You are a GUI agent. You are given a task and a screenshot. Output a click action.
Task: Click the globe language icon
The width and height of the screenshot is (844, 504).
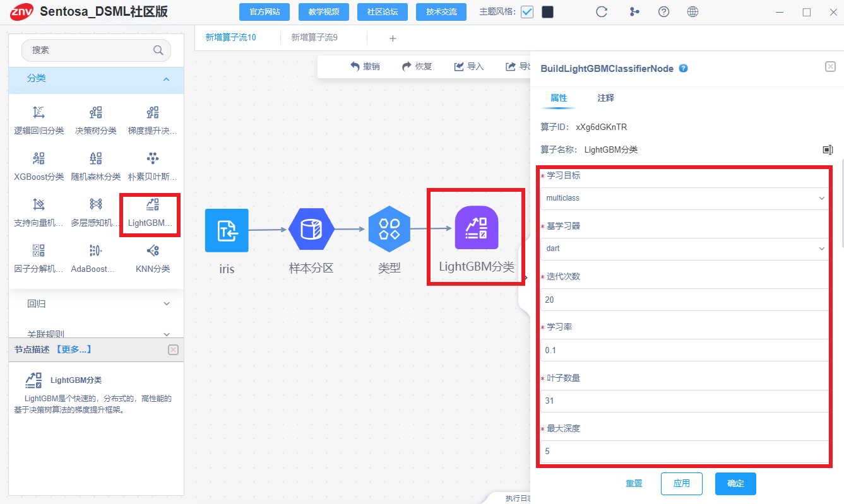point(693,12)
